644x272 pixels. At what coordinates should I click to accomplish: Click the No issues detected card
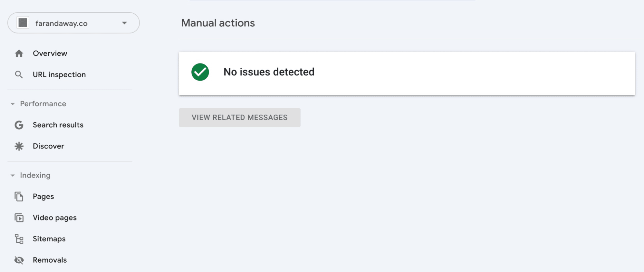407,73
